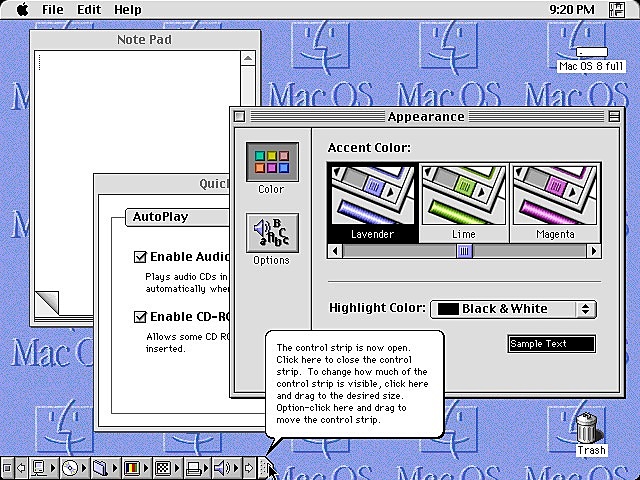Screen dimensions: 640x480
Task: Turn the Note Pad page corner curl
Action: pos(47,302)
